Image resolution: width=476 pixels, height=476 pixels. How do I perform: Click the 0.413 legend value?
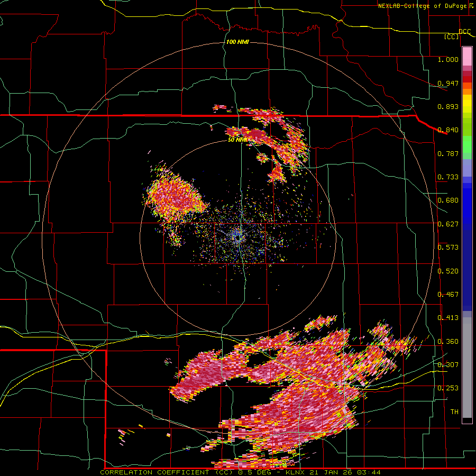448,317
